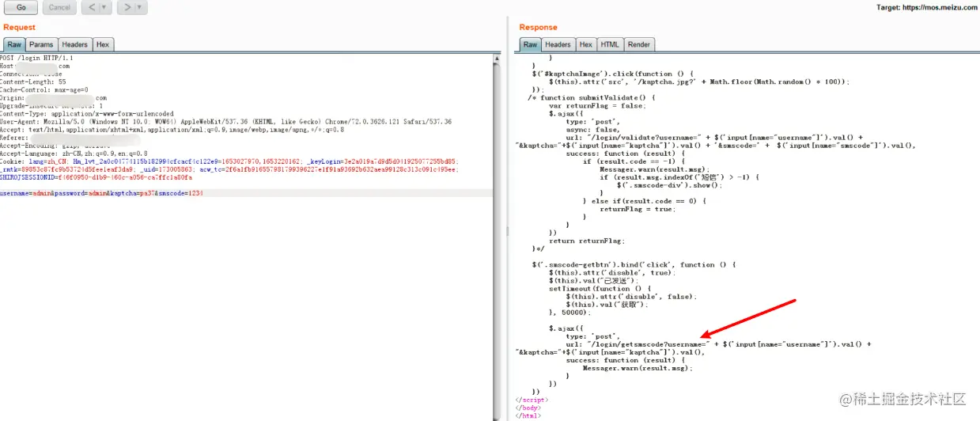
Task: Open the Hex tab in the Response panel
Action: [x=585, y=45]
